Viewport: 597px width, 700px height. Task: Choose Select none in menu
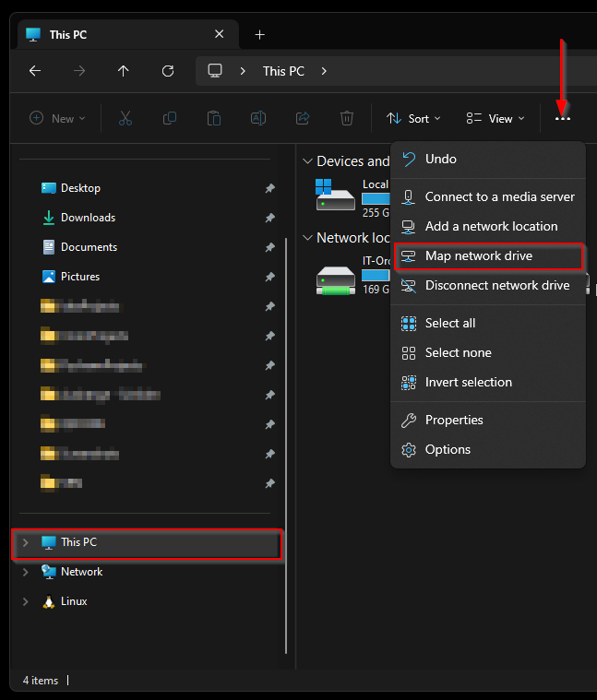coord(487,352)
